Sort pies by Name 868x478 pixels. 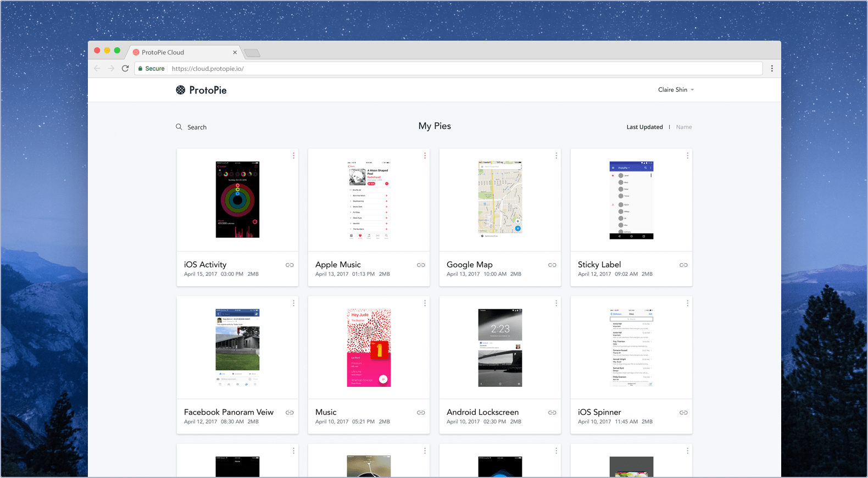(684, 127)
